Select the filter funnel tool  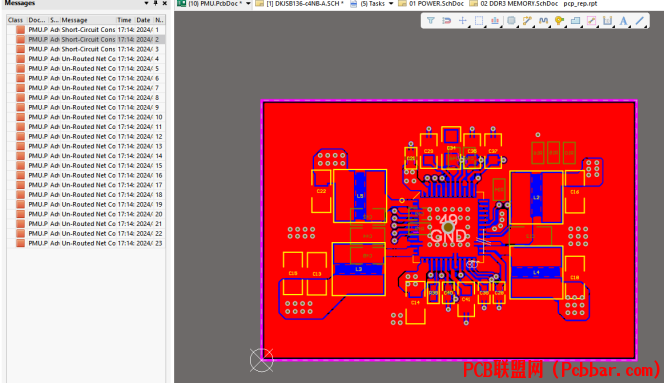pos(430,20)
